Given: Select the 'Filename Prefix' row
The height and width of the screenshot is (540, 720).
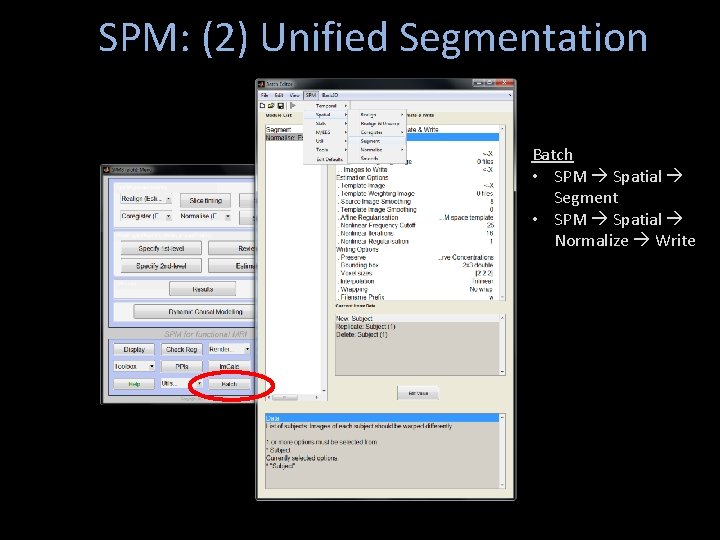Looking at the screenshot, I should click(x=416, y=297).
